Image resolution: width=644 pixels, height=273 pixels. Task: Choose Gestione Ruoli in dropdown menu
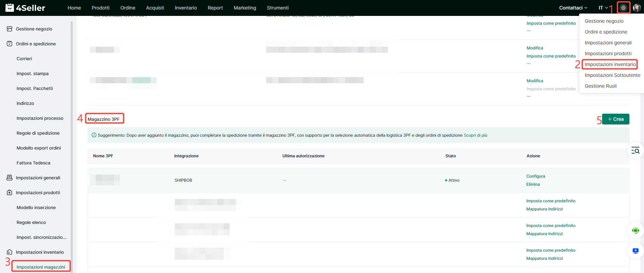tap(600, 86)
